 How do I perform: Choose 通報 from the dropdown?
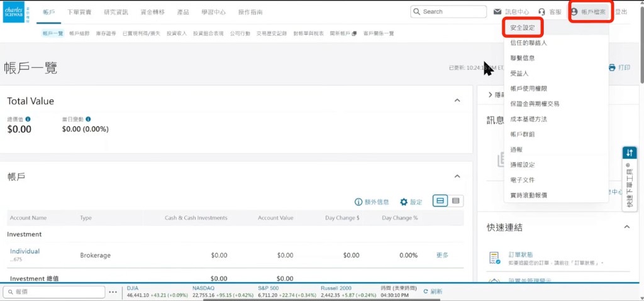pyautogui.click(x=517, y=150)
